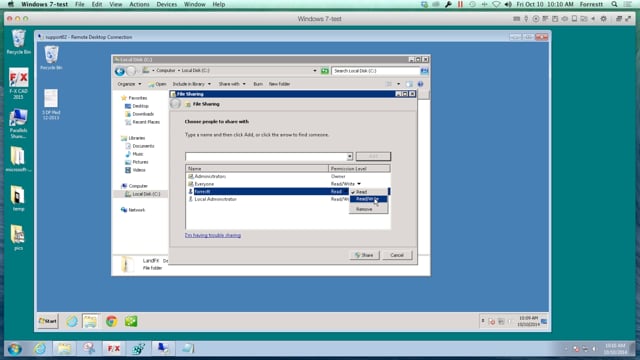Click the Explorer help icon
Image resolution: width=640 pixels, height=360 pixels.
point(420,84)
